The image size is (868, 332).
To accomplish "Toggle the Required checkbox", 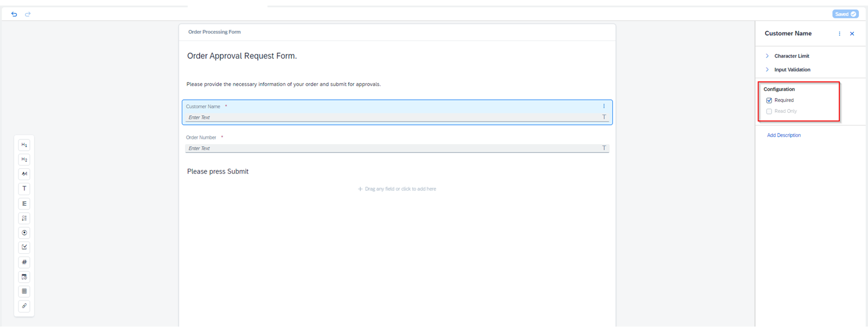I will click(769, 100).
